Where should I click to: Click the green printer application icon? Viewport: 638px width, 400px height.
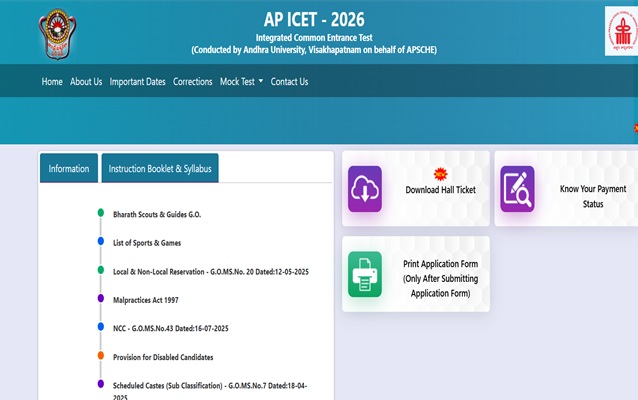365,274
